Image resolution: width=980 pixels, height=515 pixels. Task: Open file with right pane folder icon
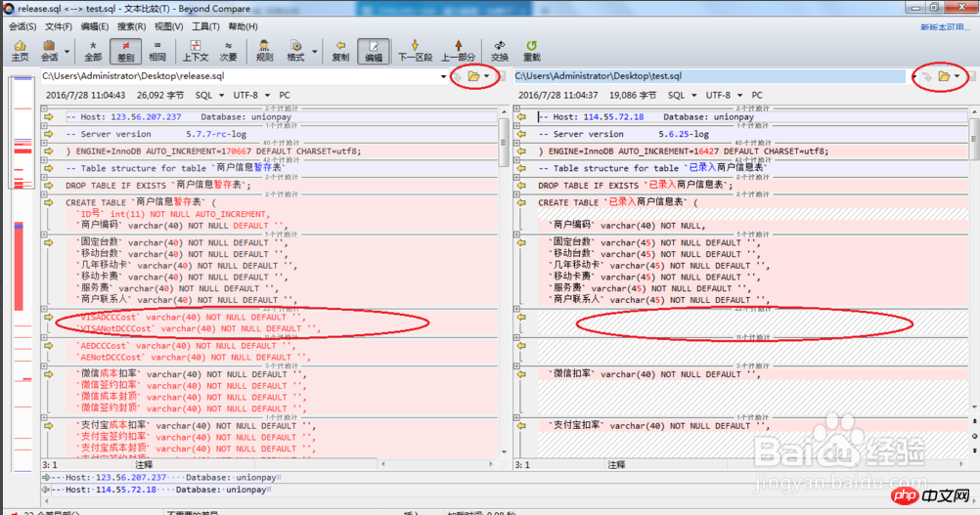944,76
